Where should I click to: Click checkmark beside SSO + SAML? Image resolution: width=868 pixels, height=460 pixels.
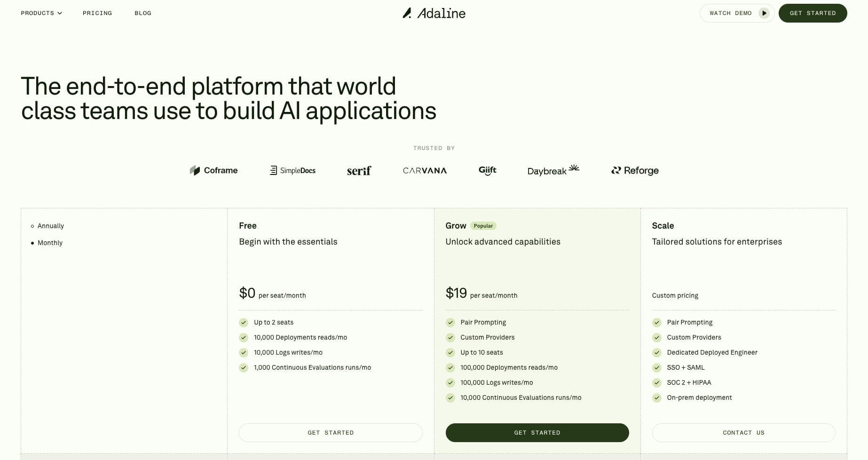tap(657, 368)
